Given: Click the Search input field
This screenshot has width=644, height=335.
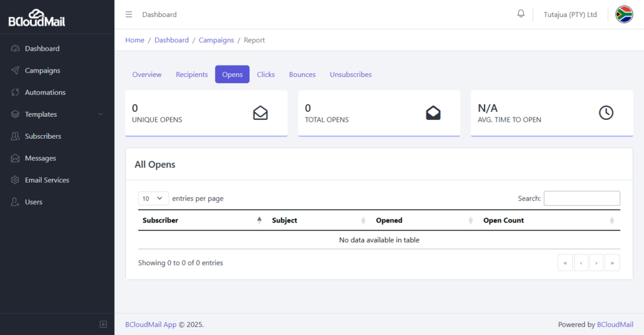Looking at the screenshot, I should 581,198.
